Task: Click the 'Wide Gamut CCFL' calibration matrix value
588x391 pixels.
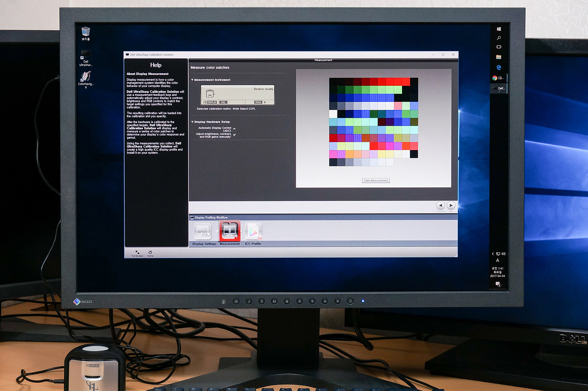Action: click(x=244, y=109)
